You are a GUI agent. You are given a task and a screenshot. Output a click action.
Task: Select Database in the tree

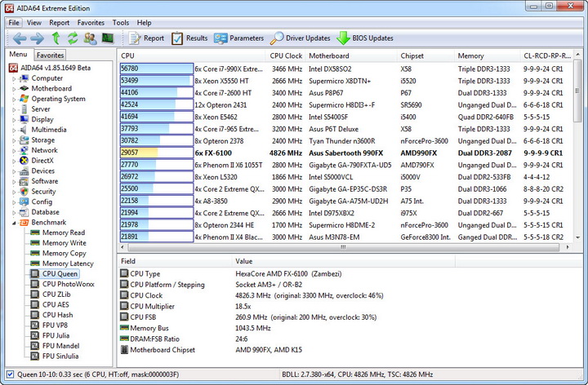pos(45,212)
